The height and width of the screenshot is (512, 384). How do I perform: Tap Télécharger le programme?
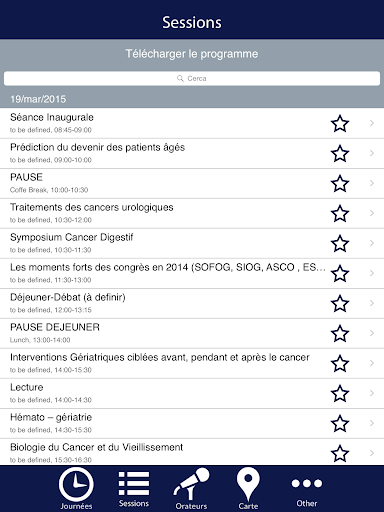(x=192, y=54)
